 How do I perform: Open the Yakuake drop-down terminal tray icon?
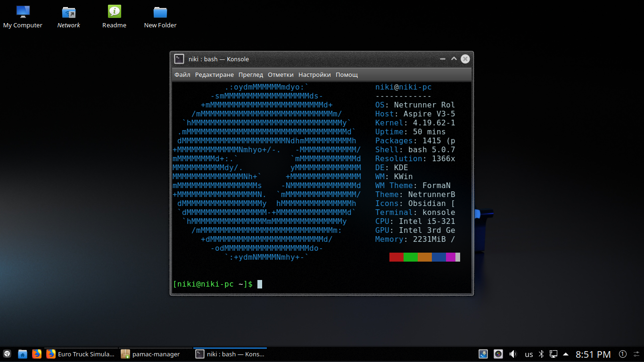point(483,354)
